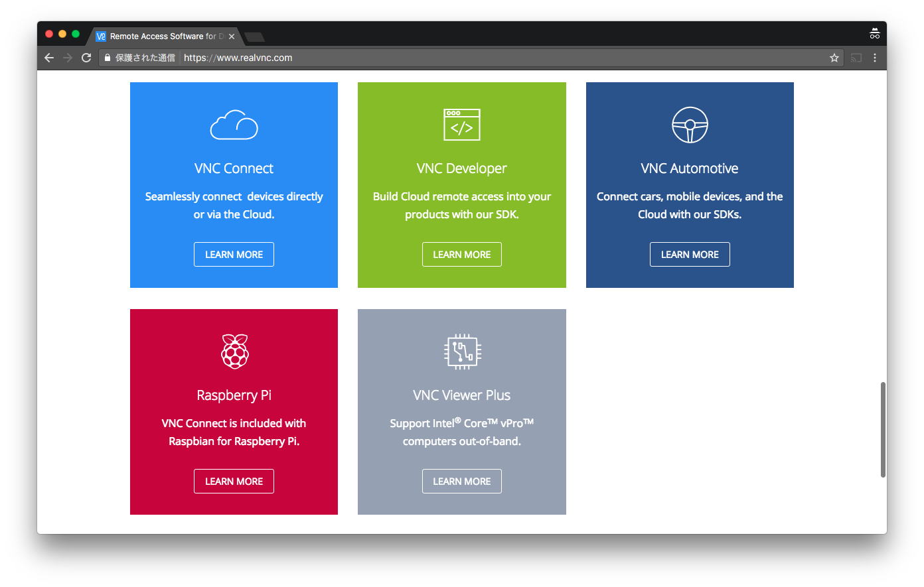This screenshot has height=587, width=924.
Task: Bookmark this page with the star icon
Action: 834,58
